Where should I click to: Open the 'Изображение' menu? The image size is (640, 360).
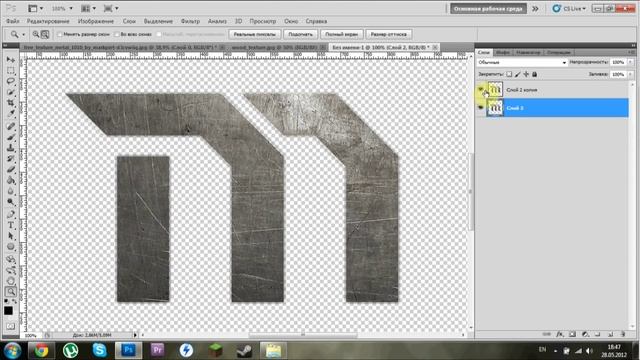pyautogui.click(x=96, y=21)
